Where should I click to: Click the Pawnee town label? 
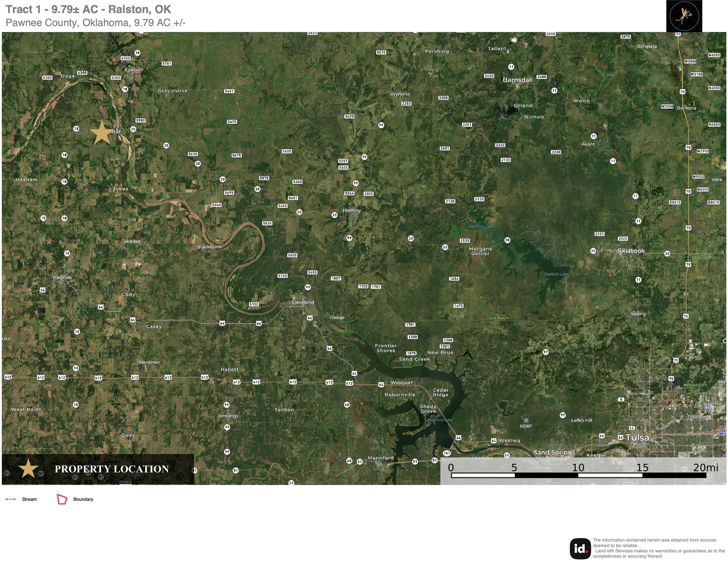click(62, 277)
